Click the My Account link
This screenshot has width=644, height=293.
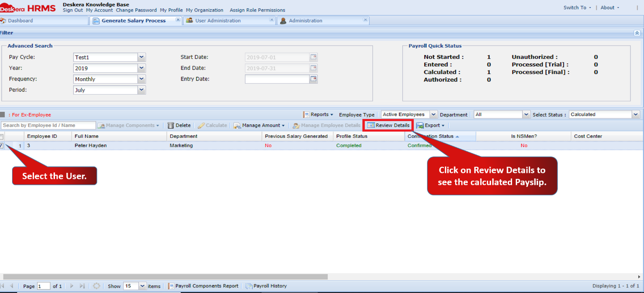coord(99,10)
